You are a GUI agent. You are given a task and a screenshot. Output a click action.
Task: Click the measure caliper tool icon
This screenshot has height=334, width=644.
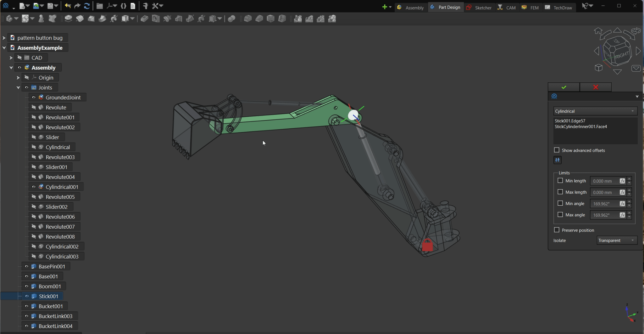[145, 6]
